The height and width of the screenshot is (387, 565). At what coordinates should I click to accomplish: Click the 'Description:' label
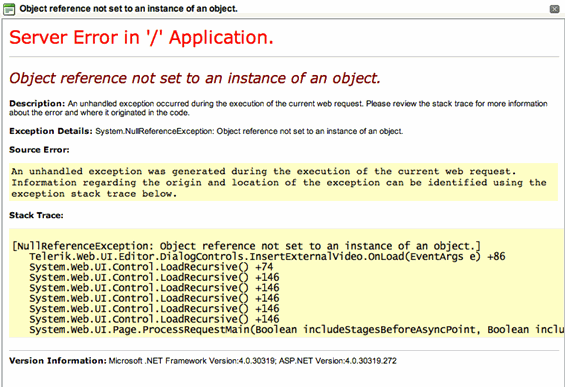pos(37,103)
